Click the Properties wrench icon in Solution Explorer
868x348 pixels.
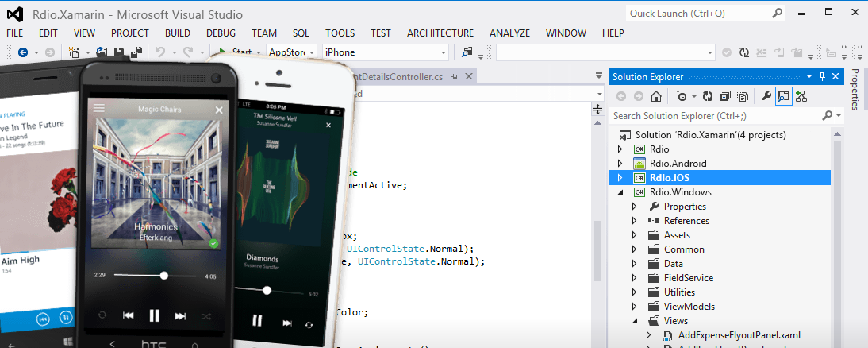[x=766, y=96]
